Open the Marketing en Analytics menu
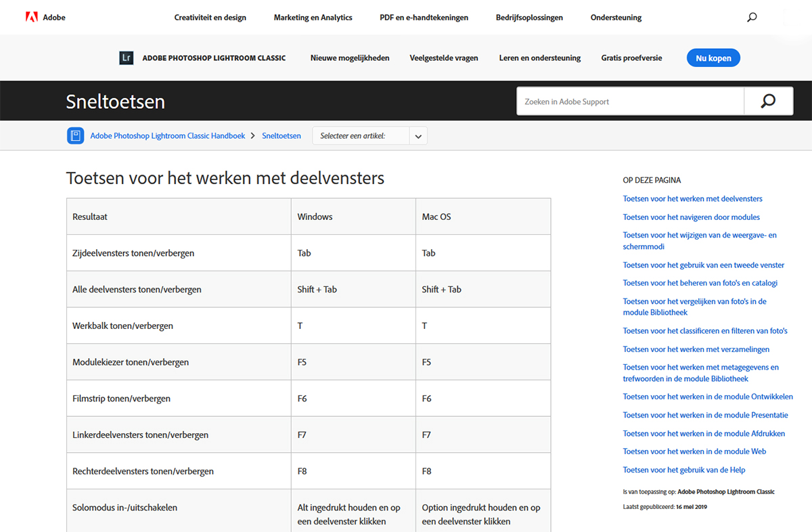 pos(313,18)
